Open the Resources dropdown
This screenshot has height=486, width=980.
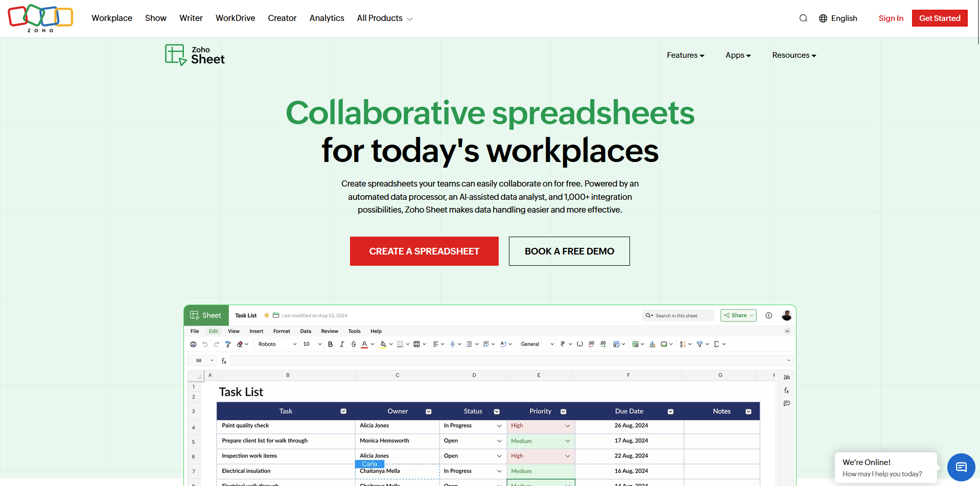(794, 55)
